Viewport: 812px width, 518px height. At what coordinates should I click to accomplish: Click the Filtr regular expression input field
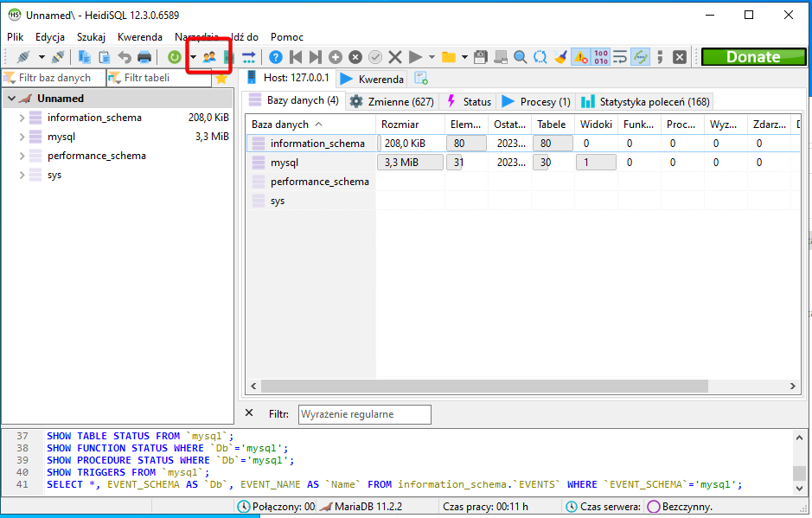pyautogui.click(x=364, y=414)
